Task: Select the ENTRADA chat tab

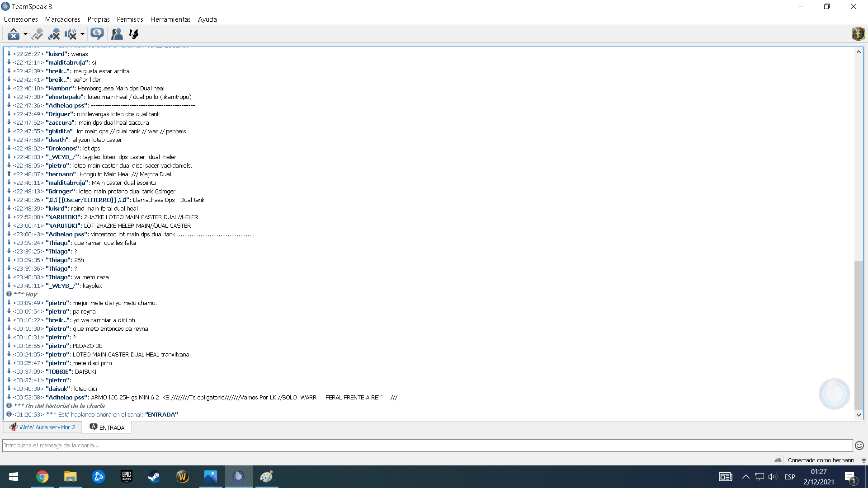Action: point(107,427)
